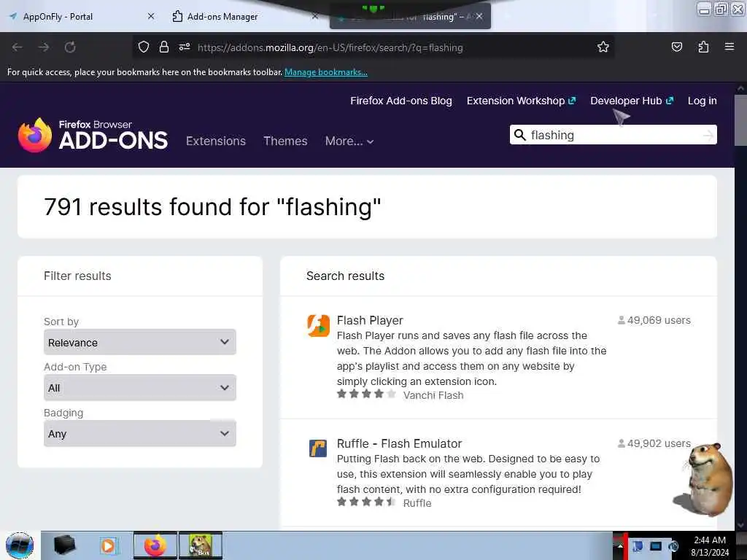Screen dimensions: 747x560
Task: Click the Flash Player star rating
Action: (x=366, y=394)
